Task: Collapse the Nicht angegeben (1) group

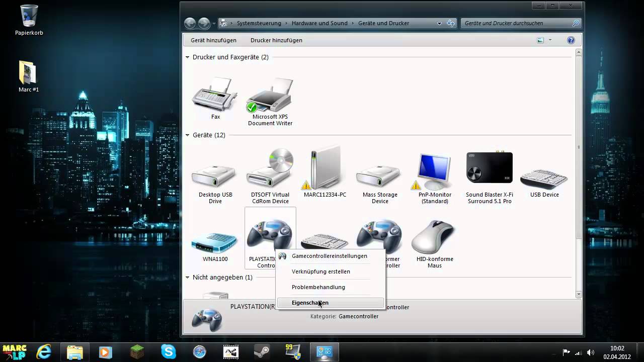Action: click(188, 278)
